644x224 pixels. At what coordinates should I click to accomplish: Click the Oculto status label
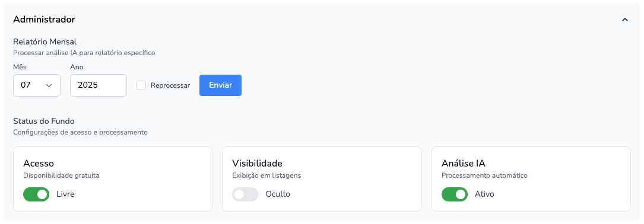pos(278,194)
